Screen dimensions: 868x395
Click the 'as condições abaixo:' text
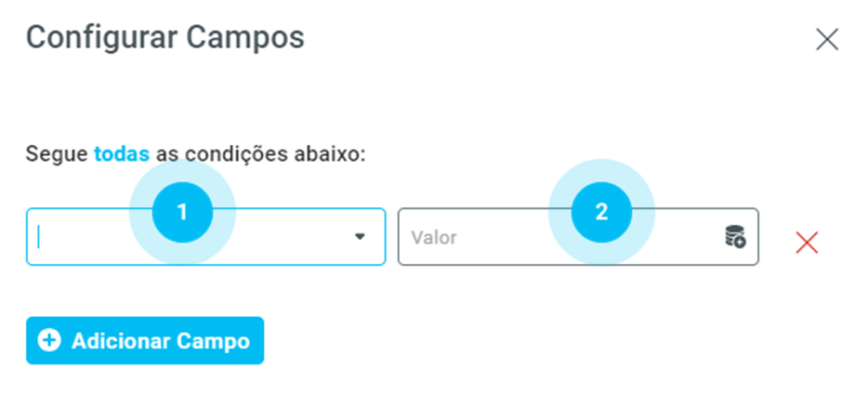pyautogui.click(x=260, y=153)
